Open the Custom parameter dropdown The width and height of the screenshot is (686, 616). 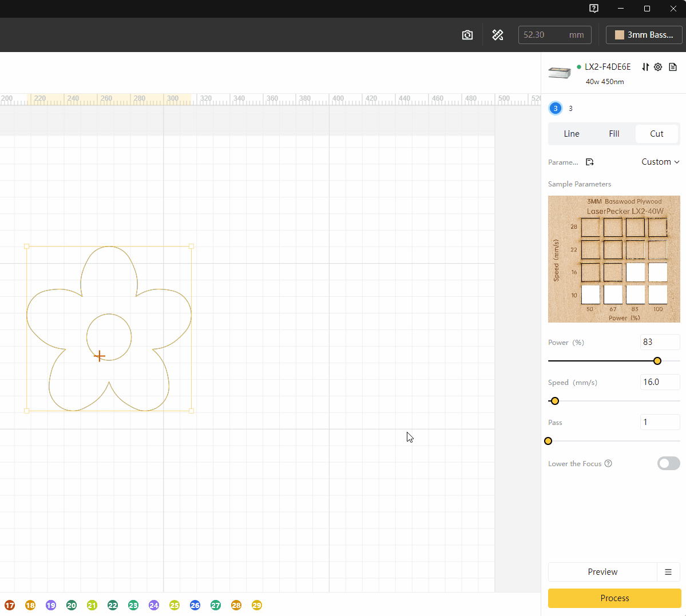(660, 162)
